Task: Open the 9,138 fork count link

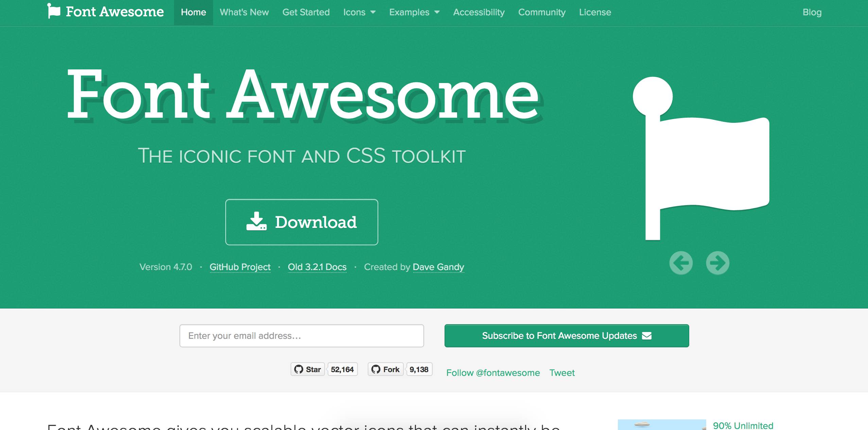Action: [x=419, y=369]
